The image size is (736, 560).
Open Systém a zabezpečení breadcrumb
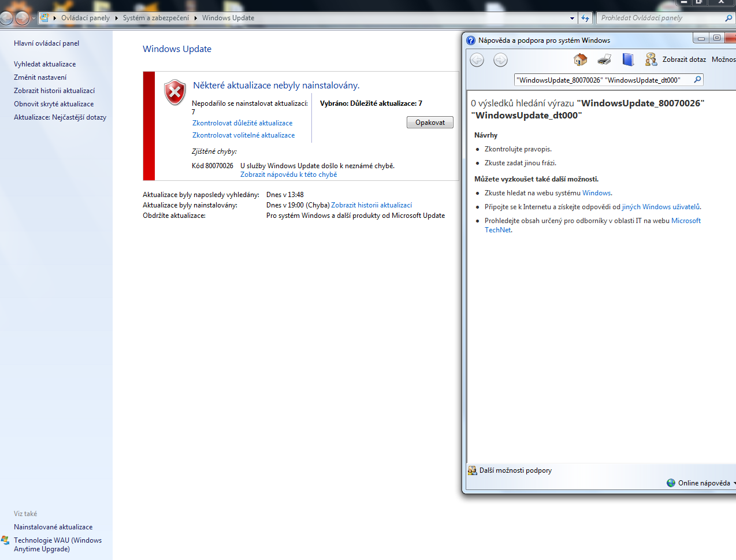tap(156, 18)
